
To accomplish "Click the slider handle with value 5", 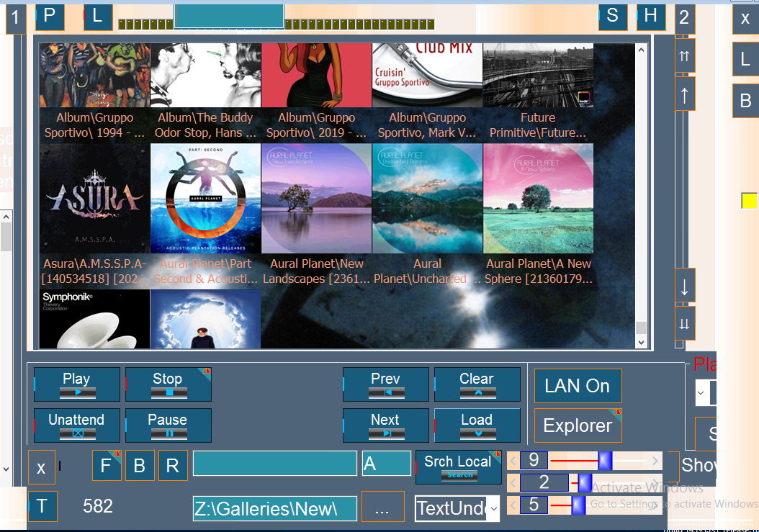I will click(x=578, y=506).
